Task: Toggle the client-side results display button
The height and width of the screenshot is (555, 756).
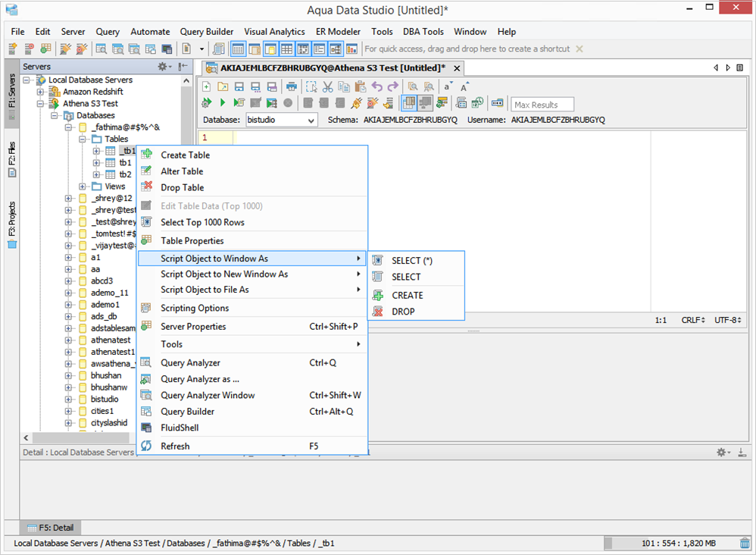Action: pyautogui.click(x=425, y=103)
